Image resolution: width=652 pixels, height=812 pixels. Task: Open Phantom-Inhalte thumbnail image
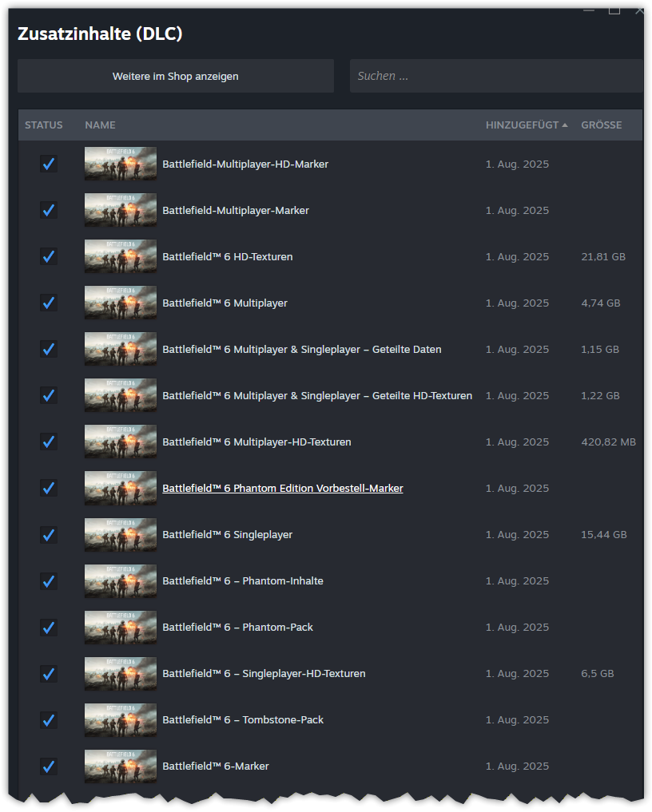(120, 580)
